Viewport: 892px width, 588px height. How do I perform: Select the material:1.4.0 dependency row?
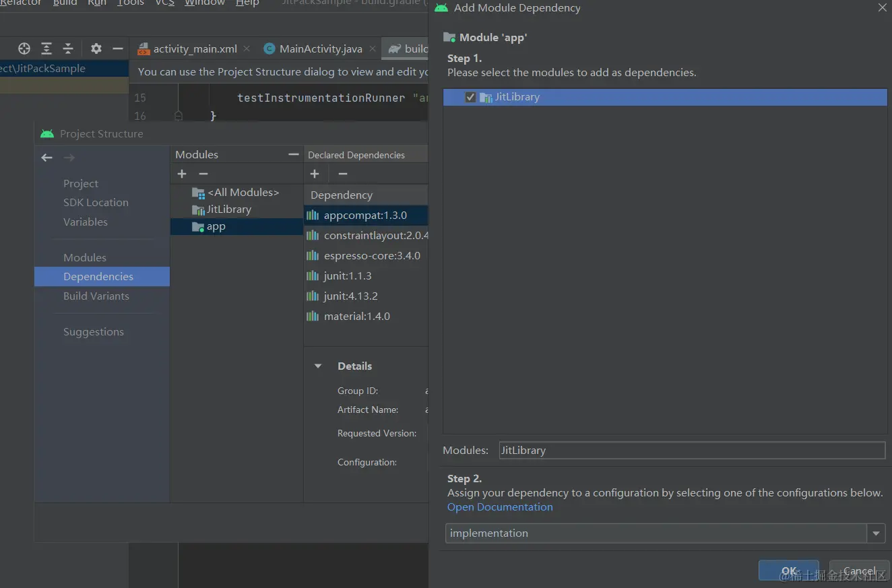366,317
